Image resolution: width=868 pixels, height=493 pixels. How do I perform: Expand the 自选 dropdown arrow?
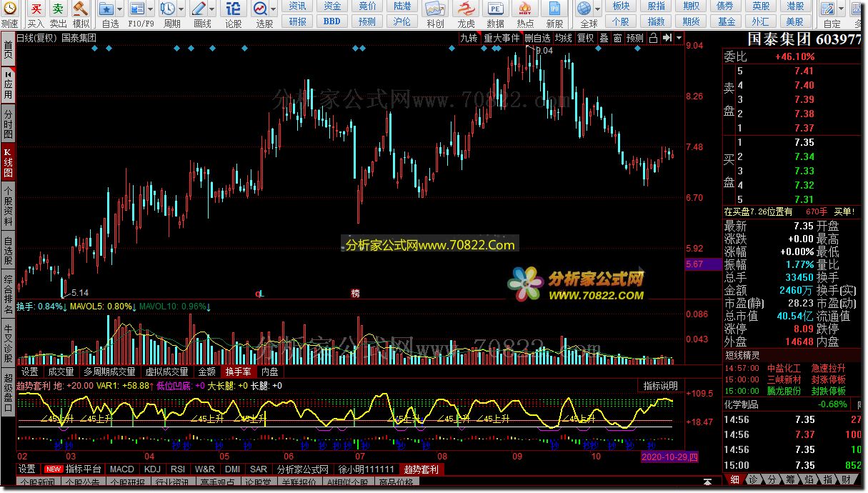(119, 9)
